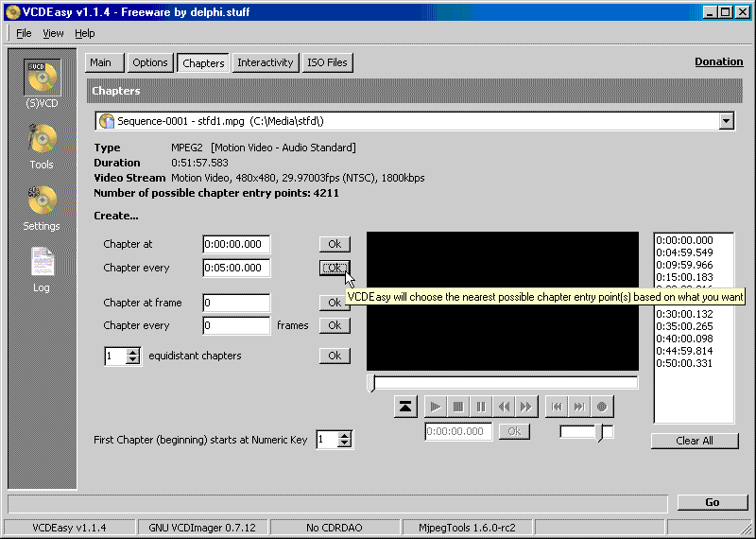The height and width of the screenshot is (539, 756).
Task: Switch to the Main tab
Action: click(x=105, y=62)
